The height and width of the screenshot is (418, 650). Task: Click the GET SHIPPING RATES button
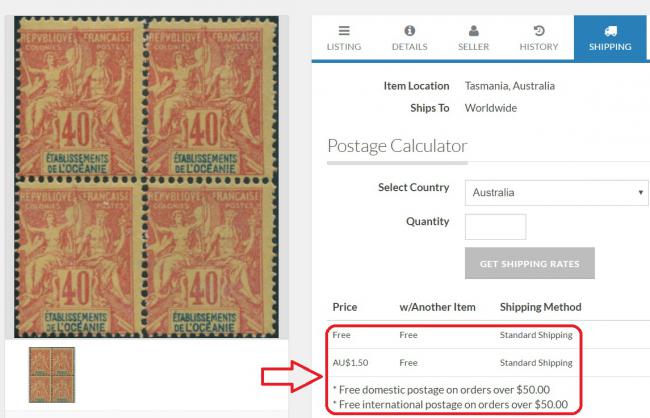coord(530,263)
